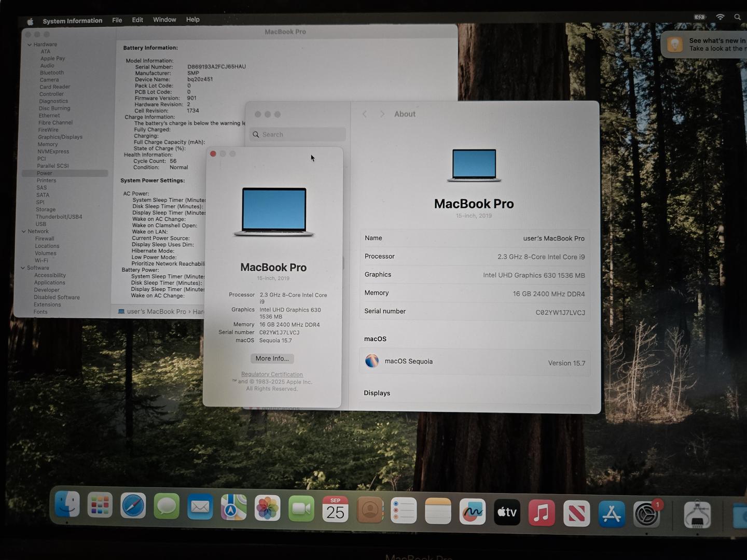Screen dimensions: 747x560
Task: Select Applications under Software
Action: click(50, 283)
